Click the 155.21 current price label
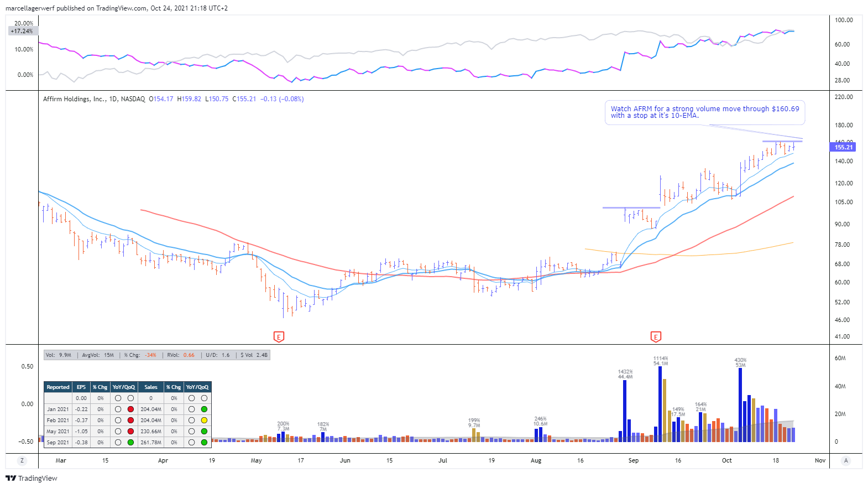 [843, 147]
